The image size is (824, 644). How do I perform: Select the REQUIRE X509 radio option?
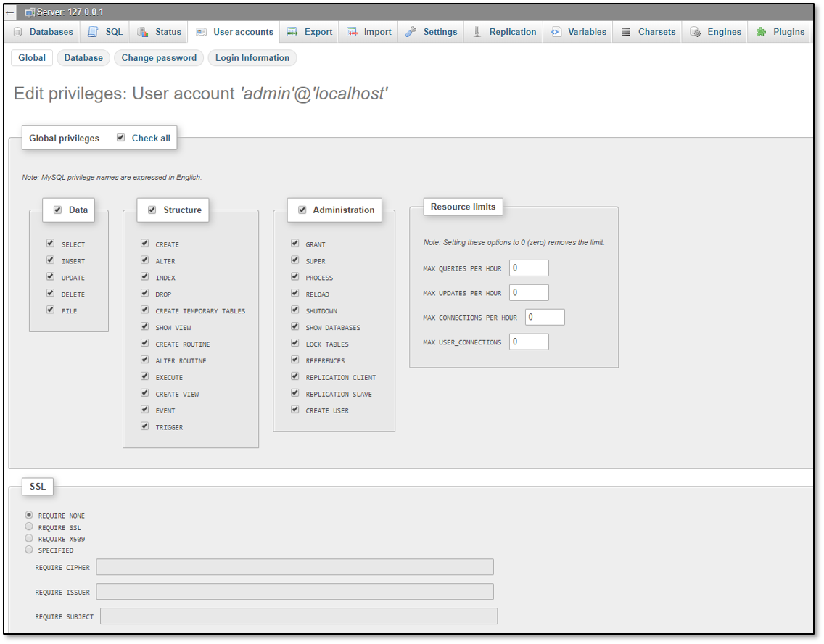point(29,538)
